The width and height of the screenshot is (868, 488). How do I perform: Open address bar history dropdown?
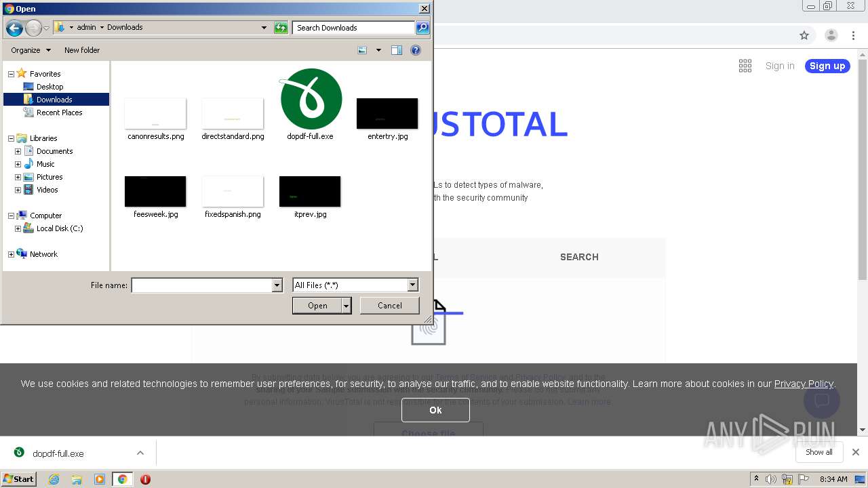tap(264, 28)
